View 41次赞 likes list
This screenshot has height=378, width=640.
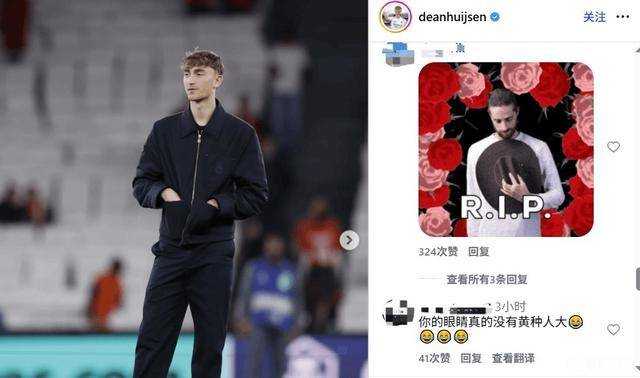point(434,358)
